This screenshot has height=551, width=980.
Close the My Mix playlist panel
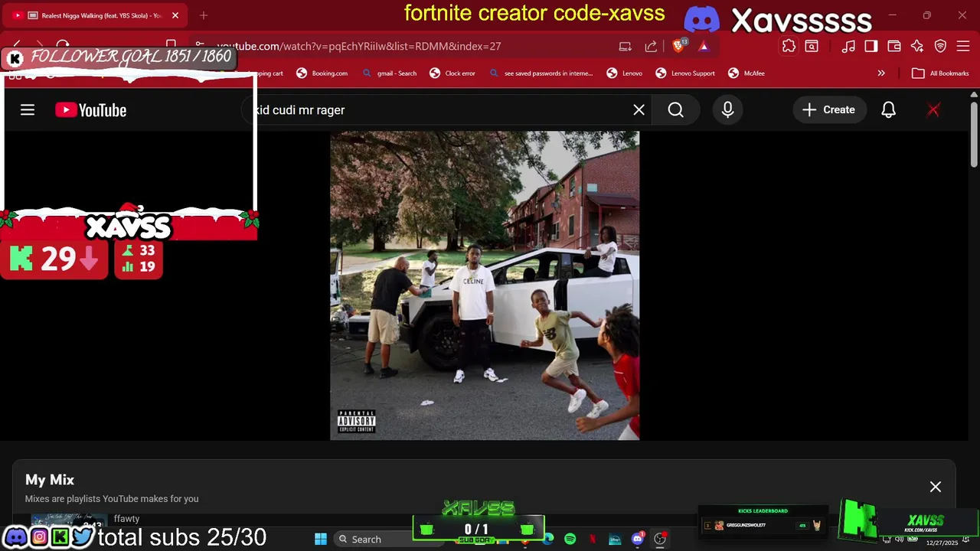point(935,487)
